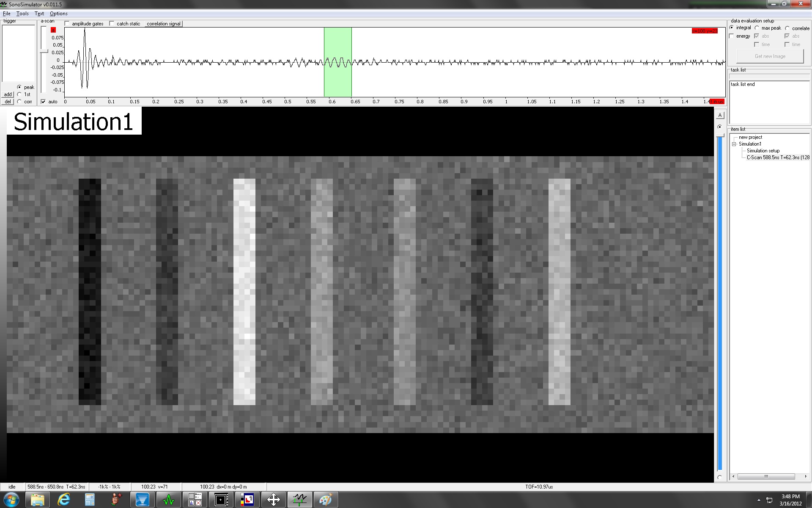The width and height of the screenshot is (812, 508).
Task: Select the Simulation setup tree item
Action: point(763,151)
